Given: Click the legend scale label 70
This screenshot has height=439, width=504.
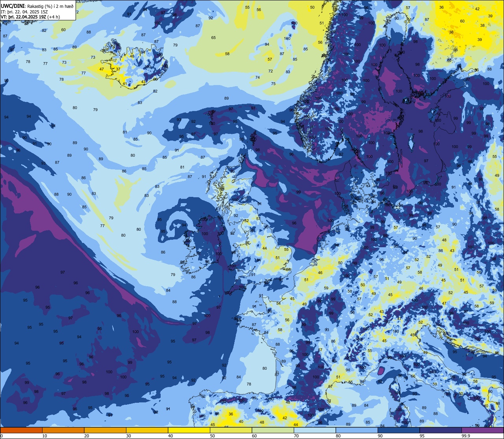Looking at the screenshot, I should pyautogui.click(x=296, y=436).
